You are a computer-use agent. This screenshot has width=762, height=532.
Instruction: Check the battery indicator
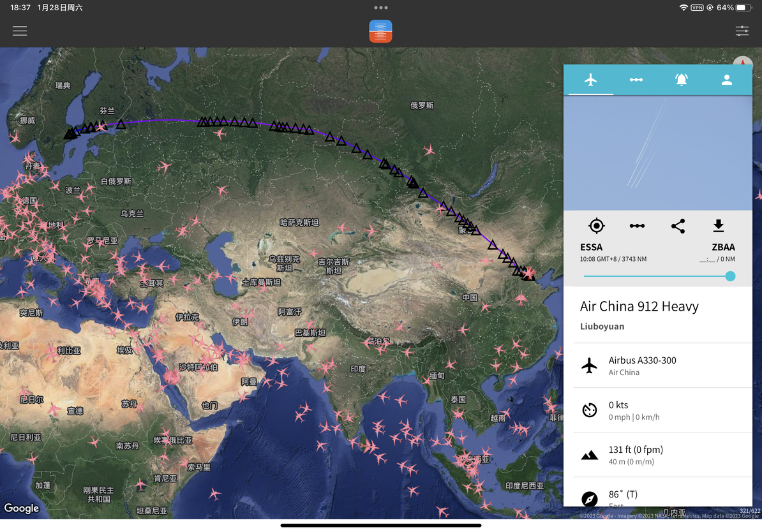743,8
